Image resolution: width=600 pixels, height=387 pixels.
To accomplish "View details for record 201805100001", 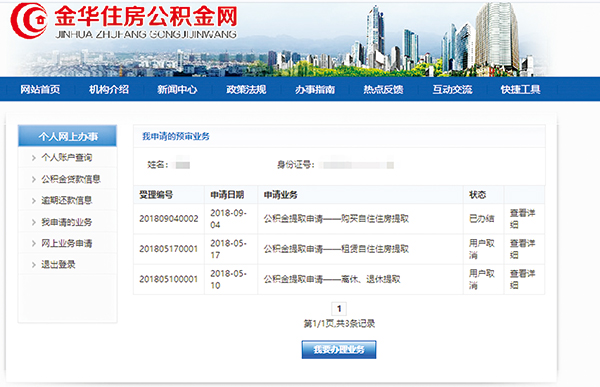I will [522, 279].
